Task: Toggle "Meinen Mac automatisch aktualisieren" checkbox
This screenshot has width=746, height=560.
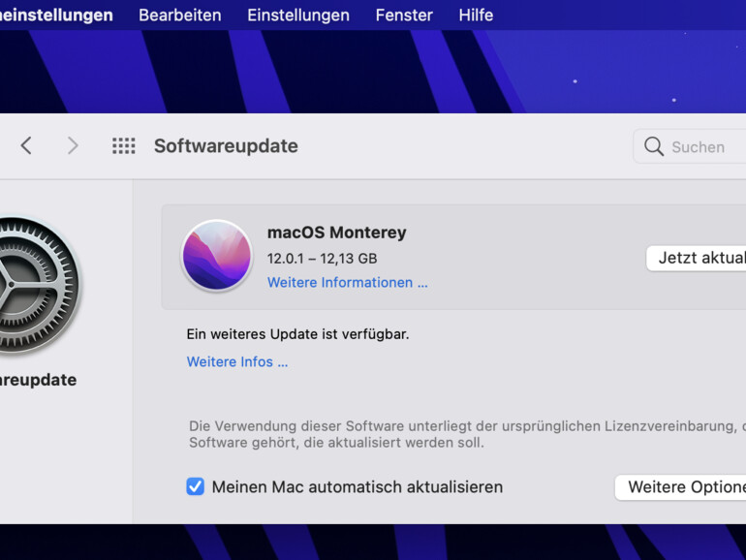Action: [196, 486]
